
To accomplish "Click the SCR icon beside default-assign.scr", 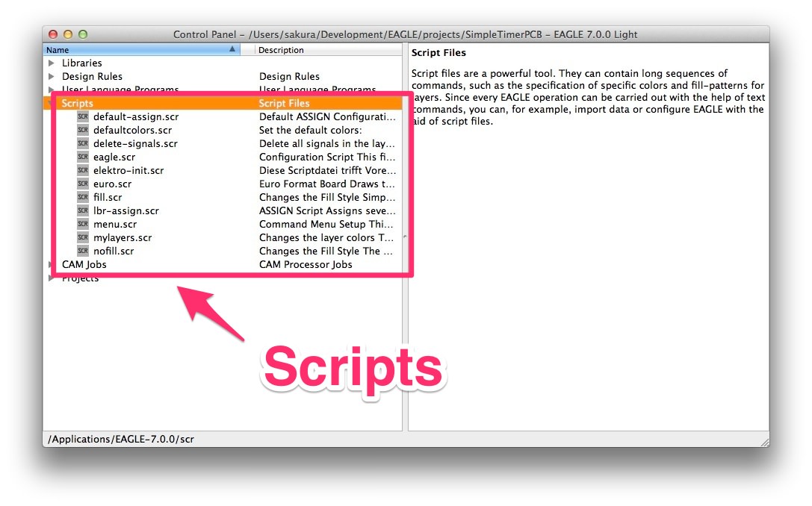I will (83, 116).
